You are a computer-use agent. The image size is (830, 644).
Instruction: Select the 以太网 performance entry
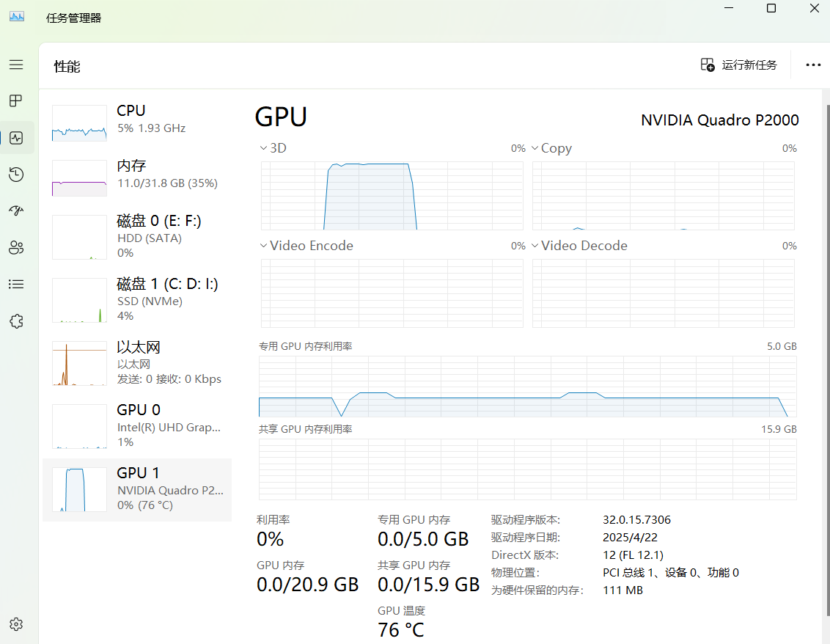point(137,363)
